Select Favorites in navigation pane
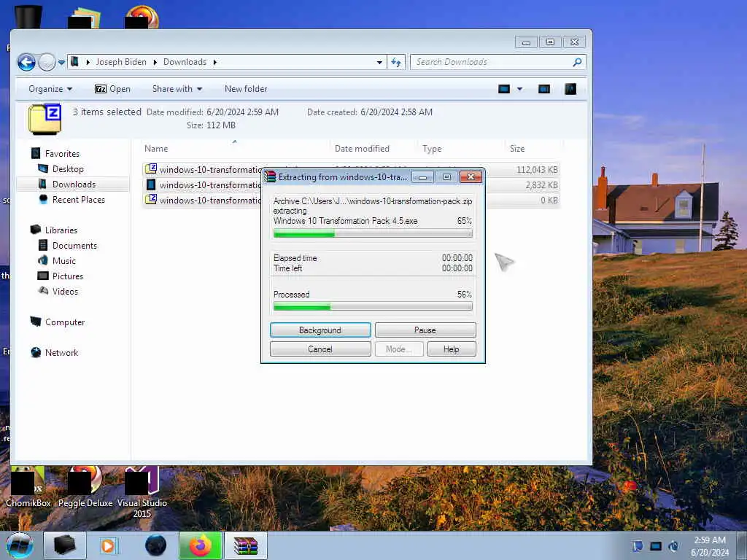This screenshot has width=747, height=560. point(62,154)
